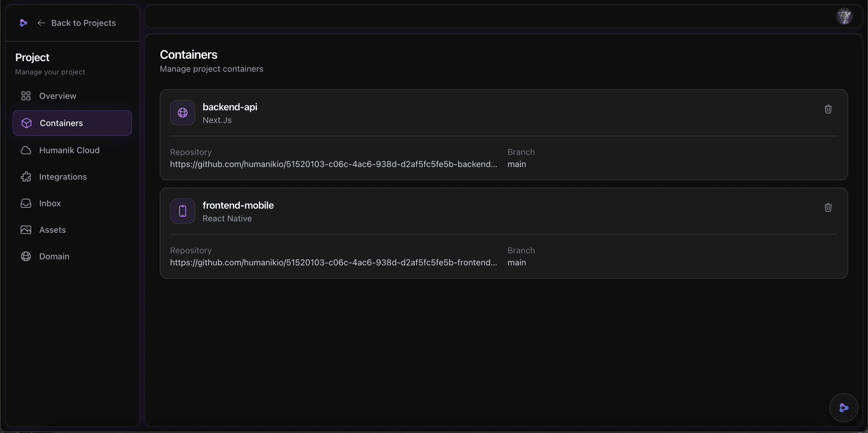Open Humanik Cloud via the cloud icon
The width and height of the screenshot is (868, 433).
[x=26, y=150]
